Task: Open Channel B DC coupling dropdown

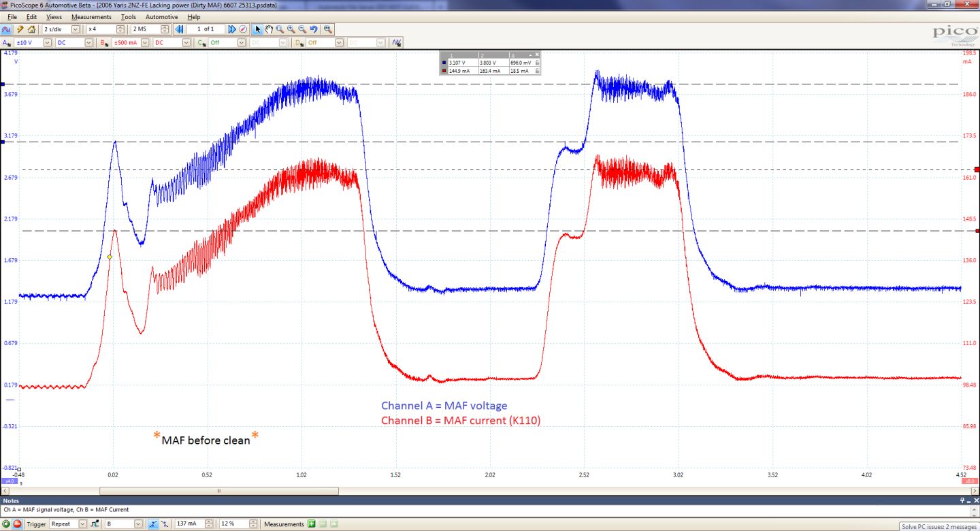Action: tap(186, 42)
